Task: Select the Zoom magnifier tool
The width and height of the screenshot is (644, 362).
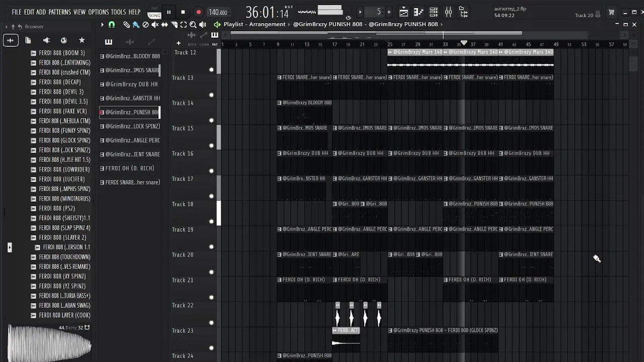Action: 193,24
